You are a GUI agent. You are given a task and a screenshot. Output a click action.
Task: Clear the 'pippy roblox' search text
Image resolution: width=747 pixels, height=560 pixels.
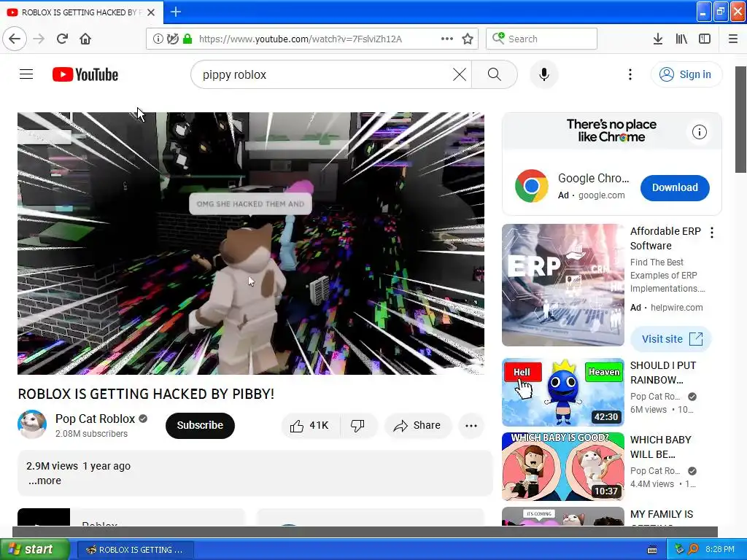point(460,74)
